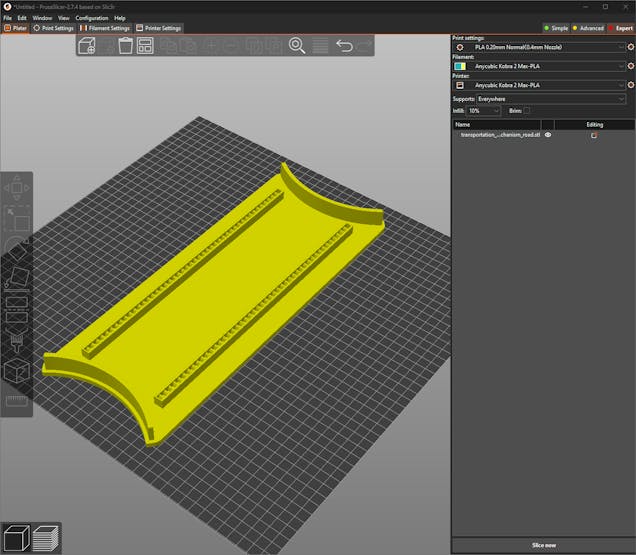Image resolution: width=636 pixels, height=555 pixels.
Task: Open the Search magnifier tool
Action: (297, 45)
